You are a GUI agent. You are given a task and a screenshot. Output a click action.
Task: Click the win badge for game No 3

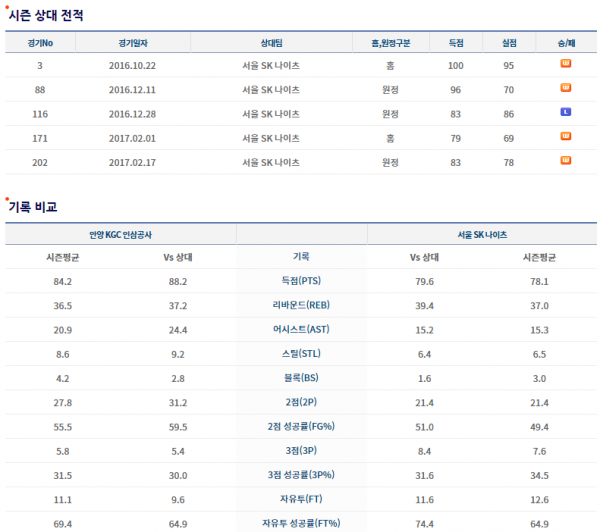point(566,63)
